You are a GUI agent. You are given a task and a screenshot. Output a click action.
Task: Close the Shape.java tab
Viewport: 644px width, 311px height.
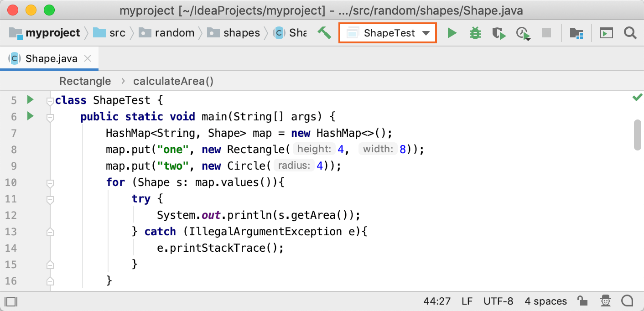click(88, 58)
